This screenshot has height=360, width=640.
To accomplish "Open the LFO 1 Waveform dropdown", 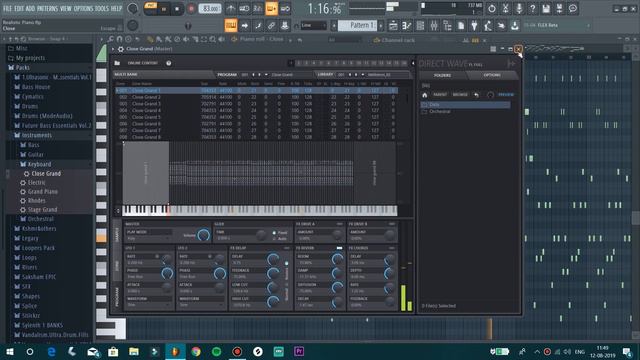I will pyautogui.click(x=148, y=305).
